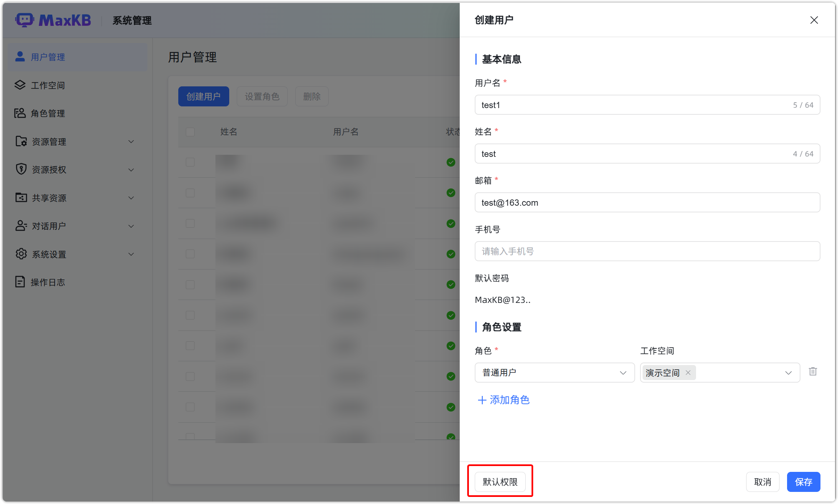
Task: Click the 默认权限 button
Action: pos(500,481)
